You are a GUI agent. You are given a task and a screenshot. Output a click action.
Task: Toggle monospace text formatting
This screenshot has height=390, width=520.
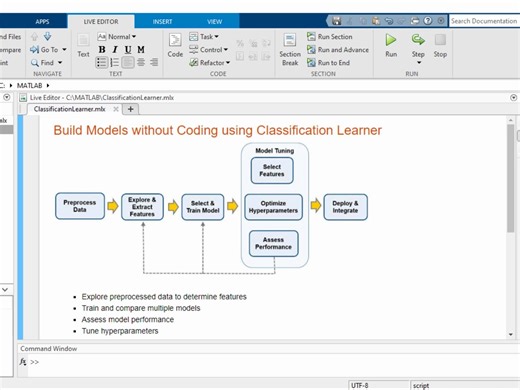(x=141, y=50)
